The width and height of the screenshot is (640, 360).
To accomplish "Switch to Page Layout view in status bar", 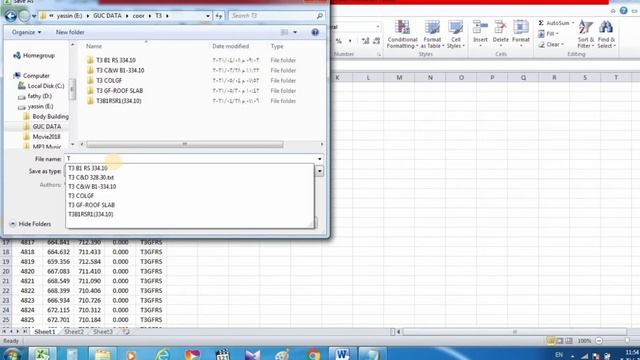I will coord(560,340).
